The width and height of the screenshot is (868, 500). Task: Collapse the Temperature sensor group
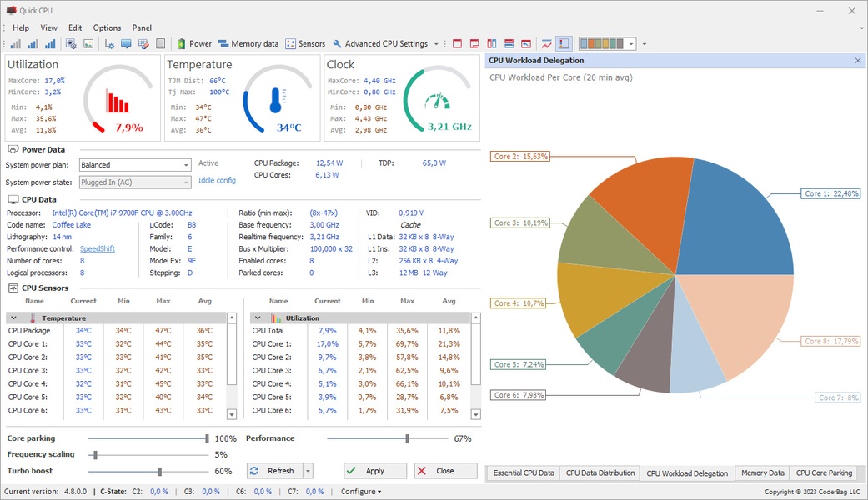click(13, 318)
